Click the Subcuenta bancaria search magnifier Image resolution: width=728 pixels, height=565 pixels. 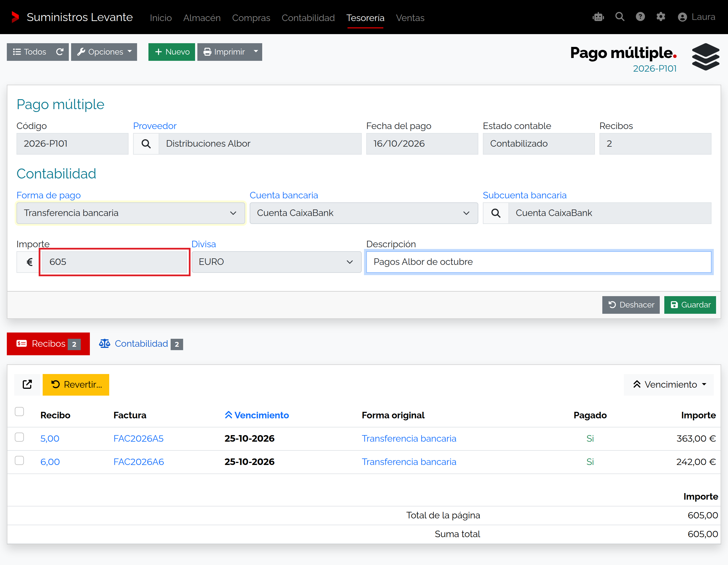[x=496, y=213]
